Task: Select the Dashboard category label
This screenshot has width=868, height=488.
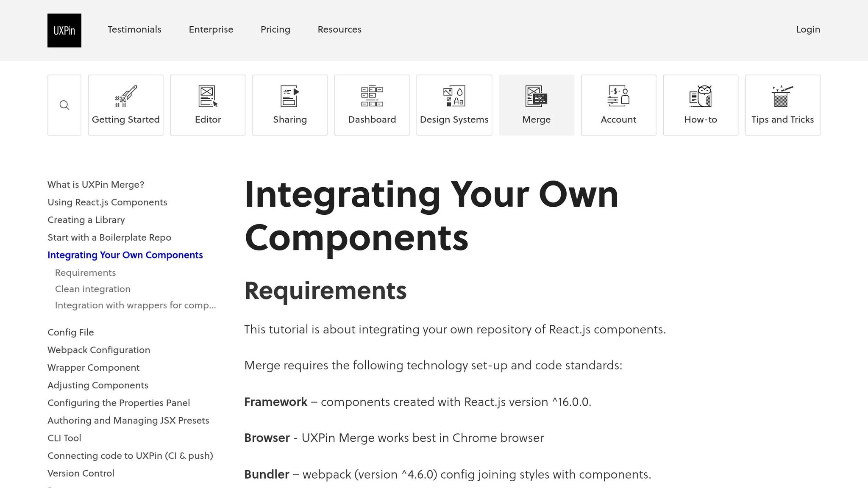Action: (372, 119)
